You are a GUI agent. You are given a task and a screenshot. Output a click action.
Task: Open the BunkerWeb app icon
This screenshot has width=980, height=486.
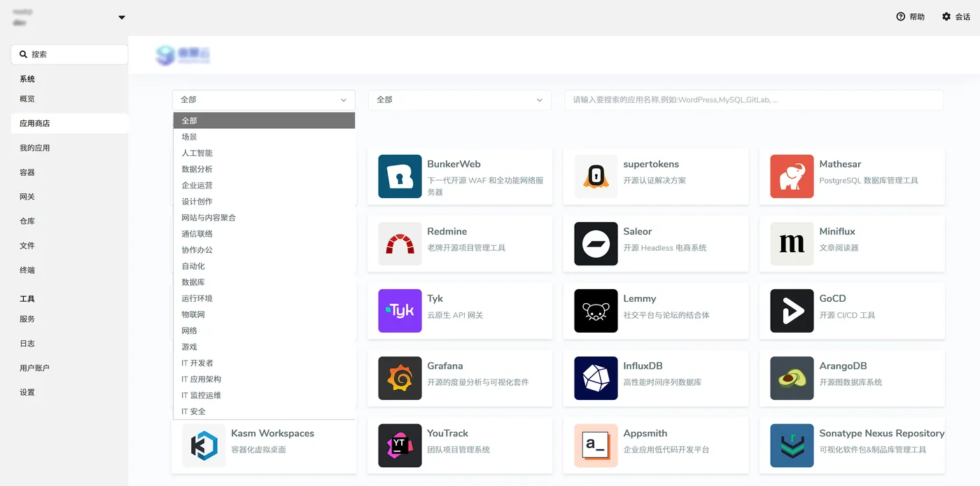coord(400,176)
